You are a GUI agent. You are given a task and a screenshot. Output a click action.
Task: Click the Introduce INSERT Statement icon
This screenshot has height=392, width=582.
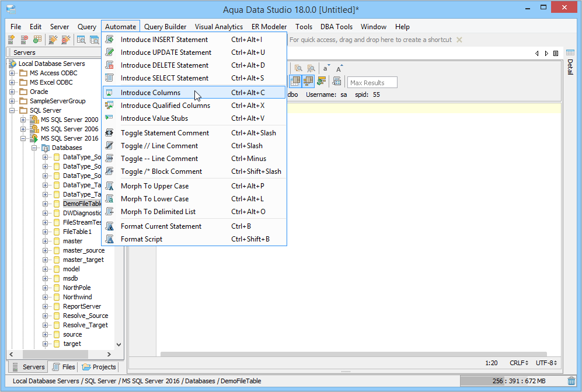tap(110, 39)
